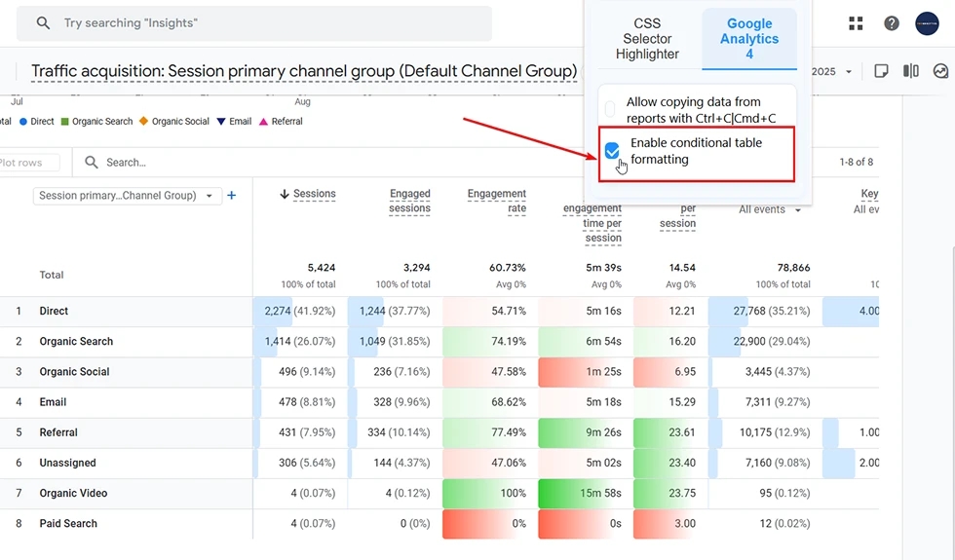This screenshot has width=955, height=560.
Task: Open the compare columns icon
Action: [x=910, y=71]
